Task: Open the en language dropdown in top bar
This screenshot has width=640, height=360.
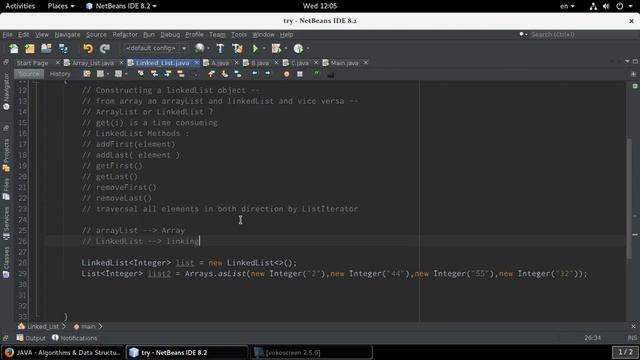Action: (x=567, y=6)
